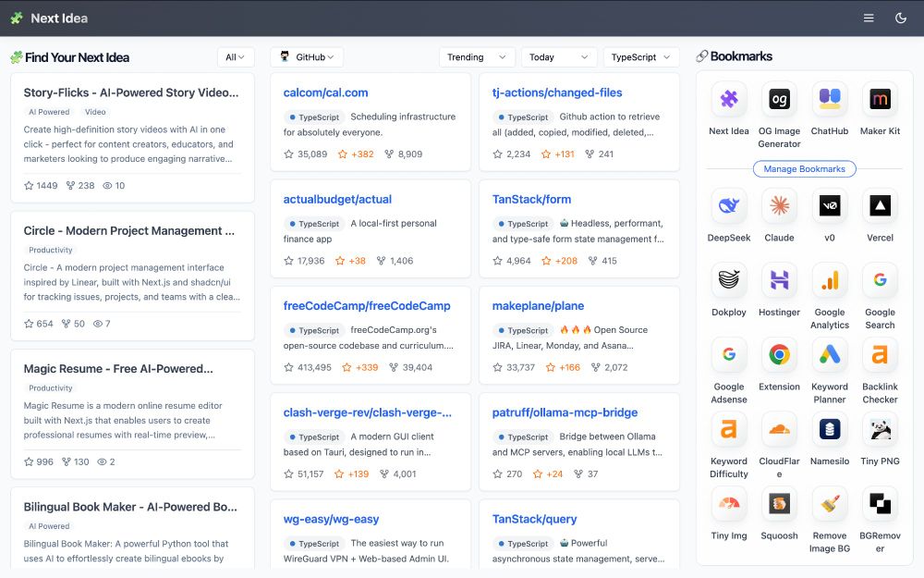This screenshot has width=924, height=578.
Task: Change the TypeScript language filter
Action: 641,56
